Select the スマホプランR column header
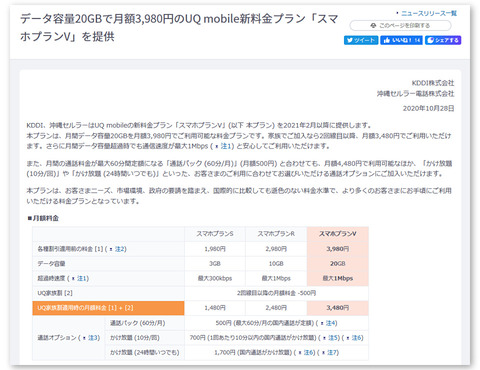This screenshot has height=370, width=480. pos(276,234)
